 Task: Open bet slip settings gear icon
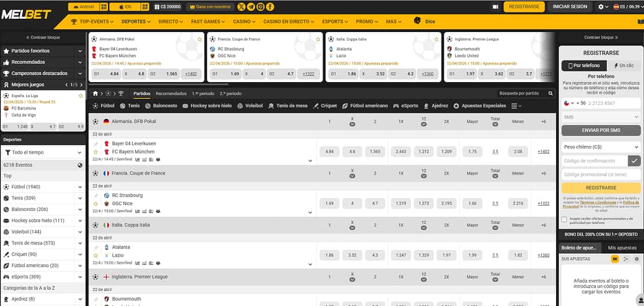tap(637, 259)
